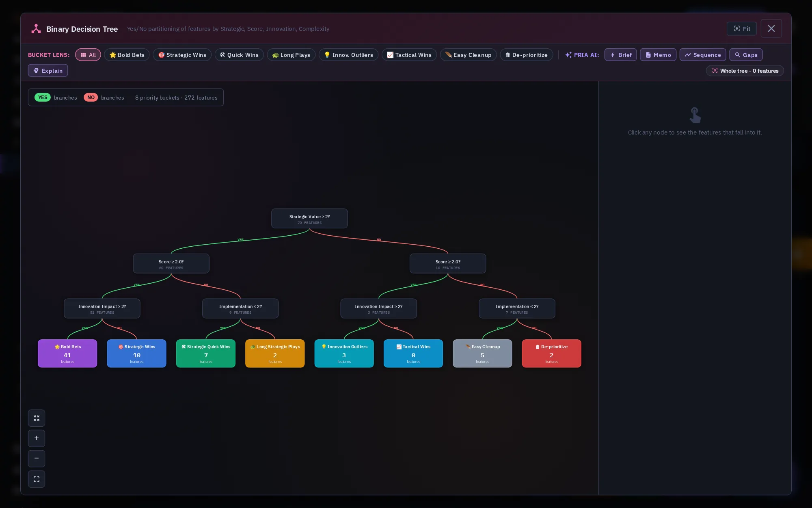
Task: Select root node Strategic Value ≥ 2?
Action: (309, 219)
